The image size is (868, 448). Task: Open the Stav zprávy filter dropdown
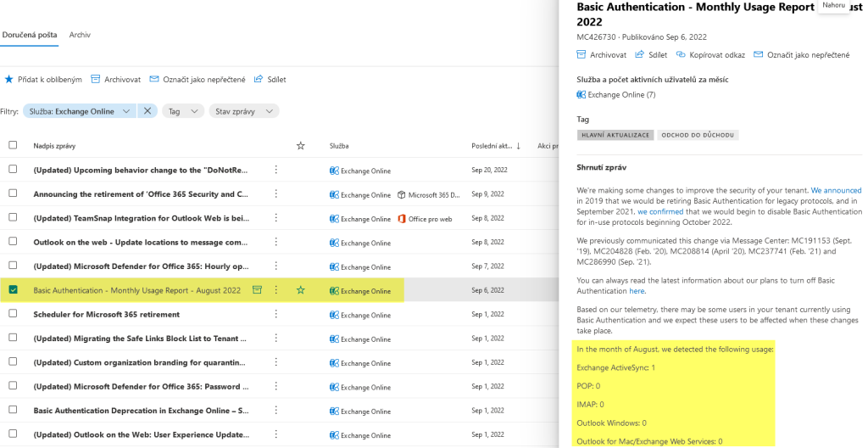click(x=243, y=111)
